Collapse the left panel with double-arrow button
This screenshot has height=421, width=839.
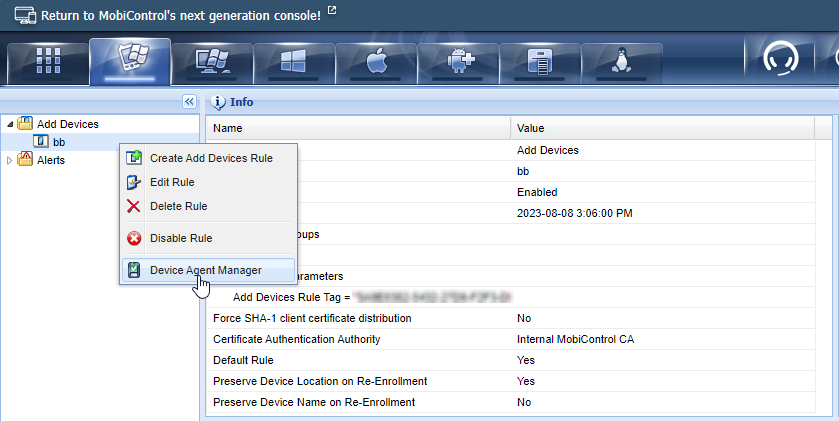tap(189, 102)
